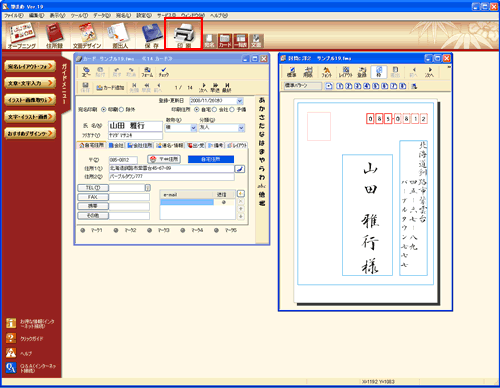Jump to 最終 last card
The height and width of the screenshot is (388, 500).
(x=227, y=88)
